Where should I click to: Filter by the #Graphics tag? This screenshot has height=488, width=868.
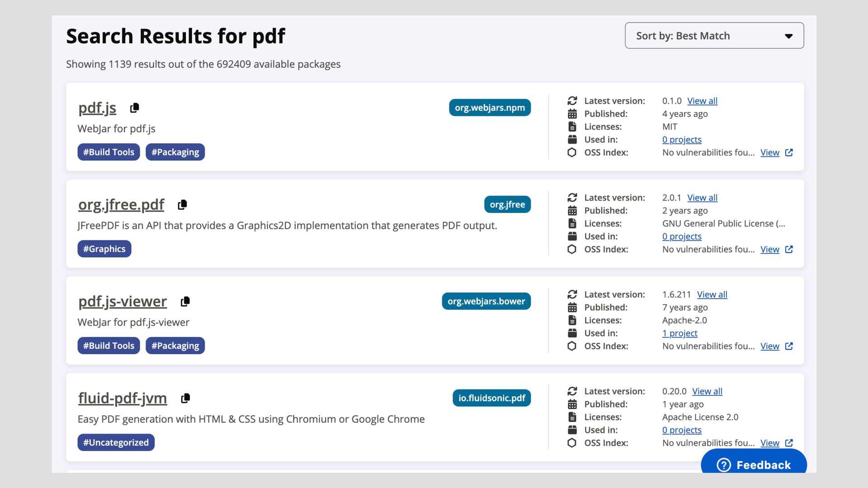click(104, 249)
